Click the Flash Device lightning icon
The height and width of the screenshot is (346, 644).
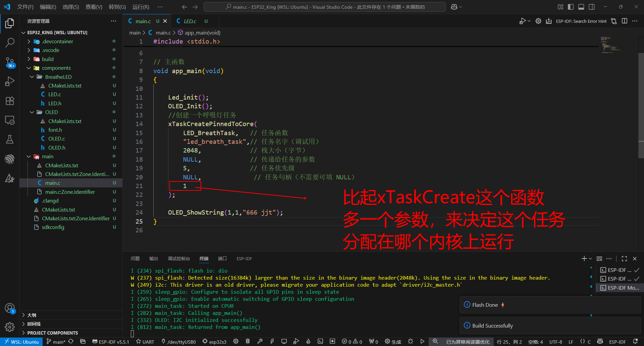tap(272, 341)
